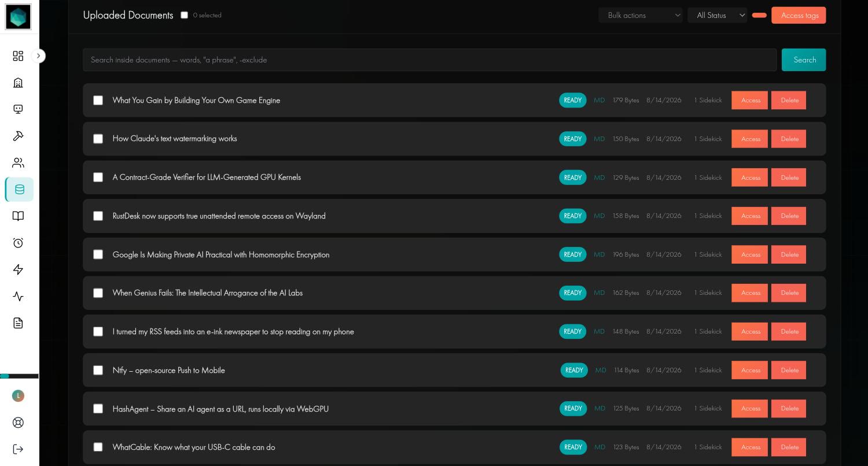
Task: Click Access for Claude's text watermarking document
Action: [750, 139]
